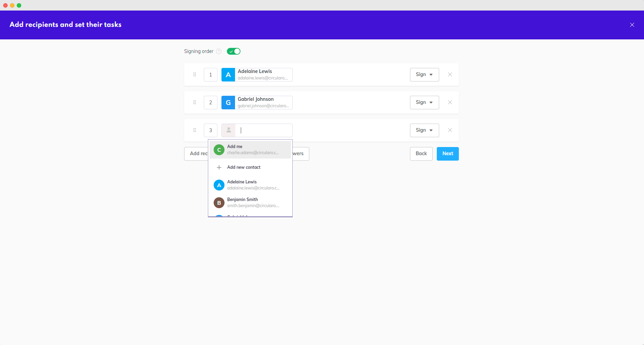Choose Benjamin Smith from contact suggestions
Image resolution: width=644 pixels, height=345 pixels.
tap(250, 202)
